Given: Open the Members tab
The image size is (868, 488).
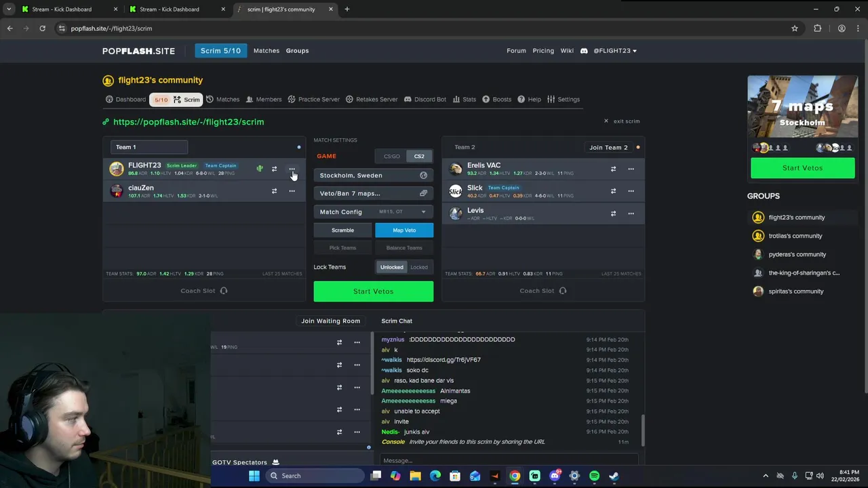Looking at the screenshot, I should coord(264,100).
